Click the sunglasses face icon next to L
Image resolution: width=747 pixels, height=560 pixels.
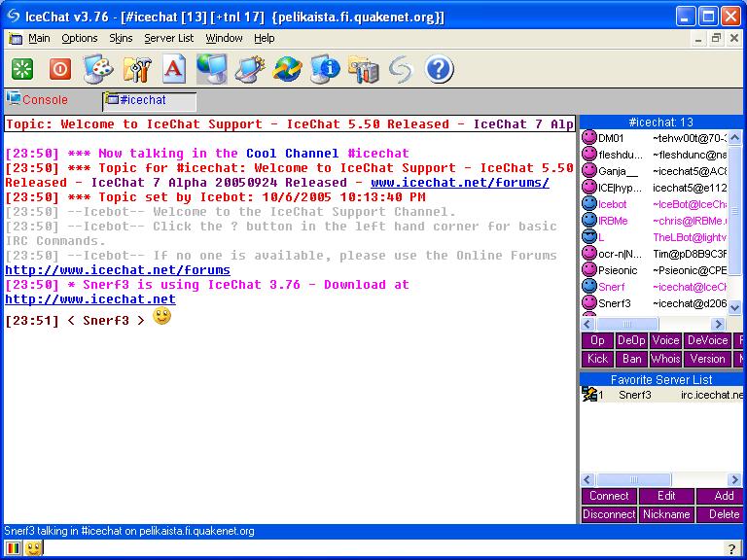(589, 236)
